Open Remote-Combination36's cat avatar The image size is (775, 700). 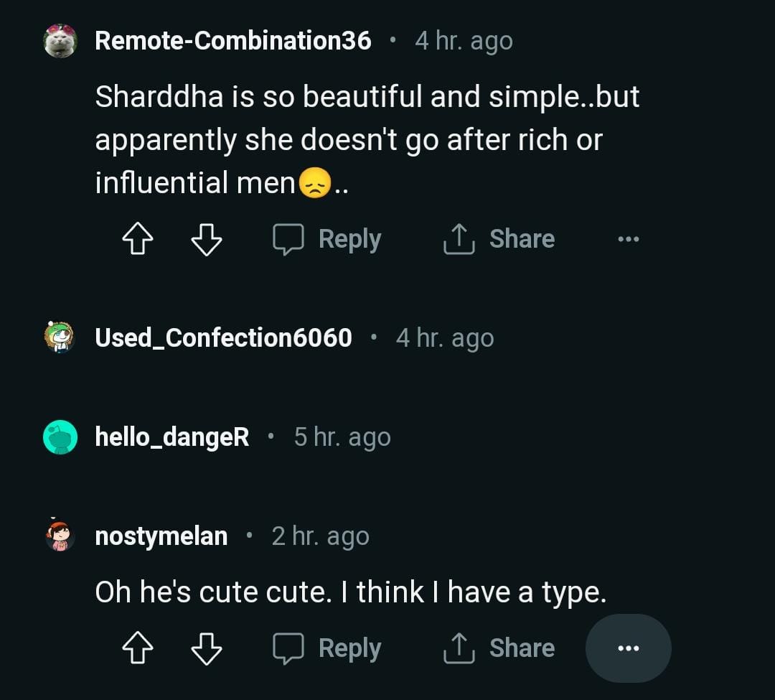(x=60, y=41)
